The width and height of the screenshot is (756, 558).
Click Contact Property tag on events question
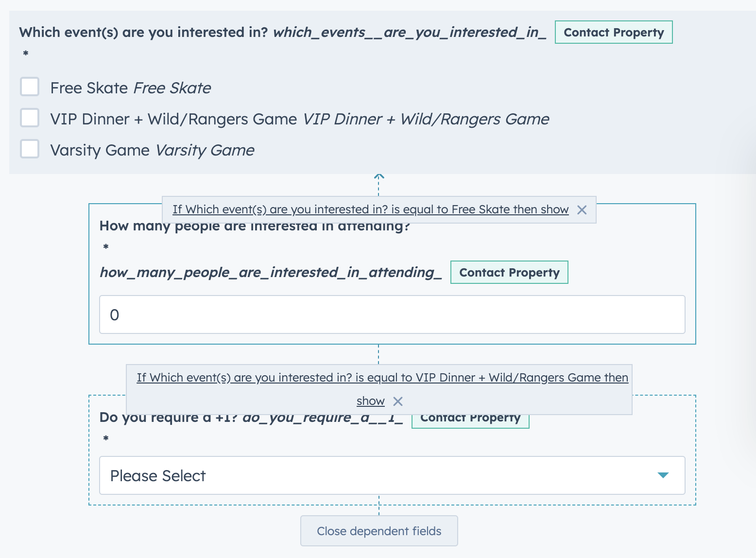(x=614, y=32)
